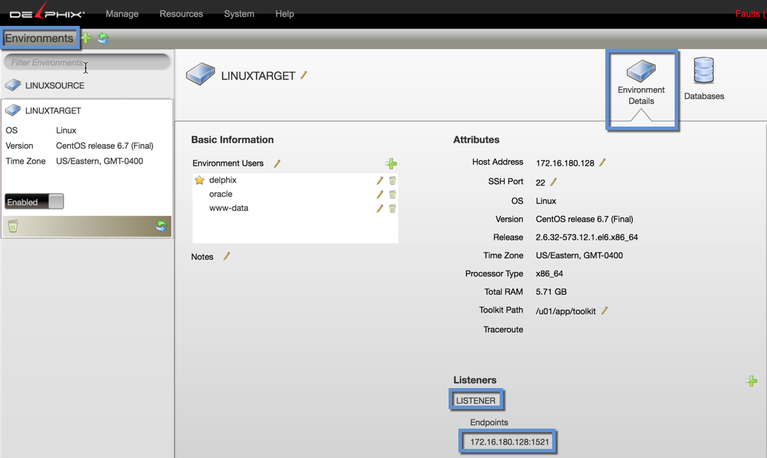
Task: Delete the www-data user
Action: pos(392,208)
